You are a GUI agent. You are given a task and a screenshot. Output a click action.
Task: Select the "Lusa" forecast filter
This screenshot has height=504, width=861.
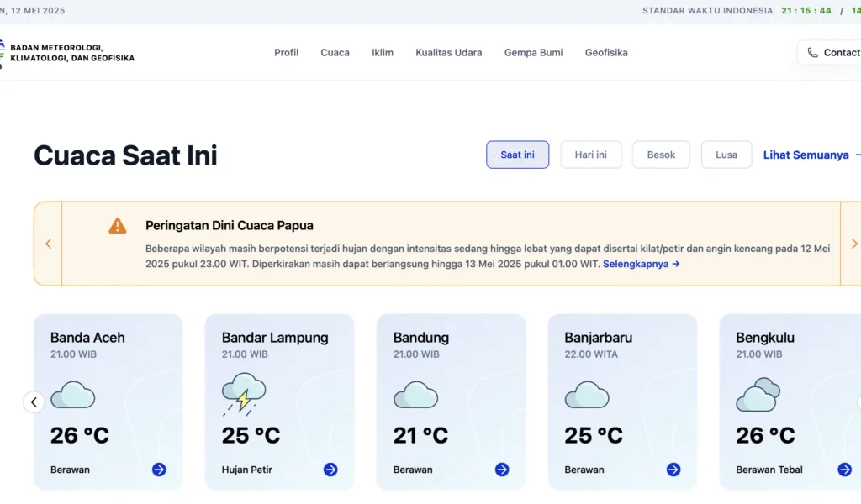click(x=726, y=155)
